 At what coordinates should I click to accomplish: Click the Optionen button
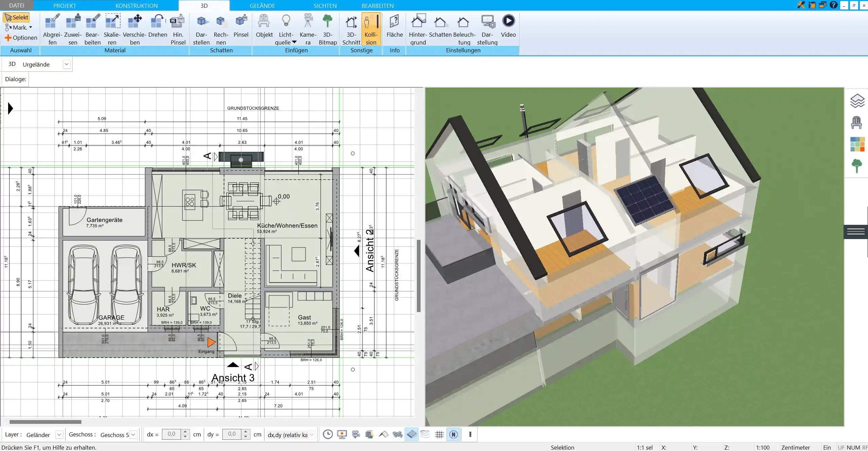21,38
